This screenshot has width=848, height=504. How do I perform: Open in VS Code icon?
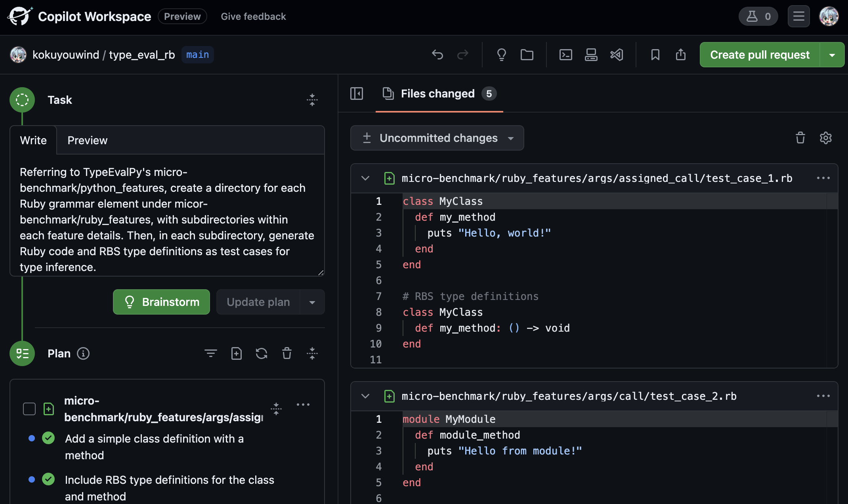tap(617, 55)
